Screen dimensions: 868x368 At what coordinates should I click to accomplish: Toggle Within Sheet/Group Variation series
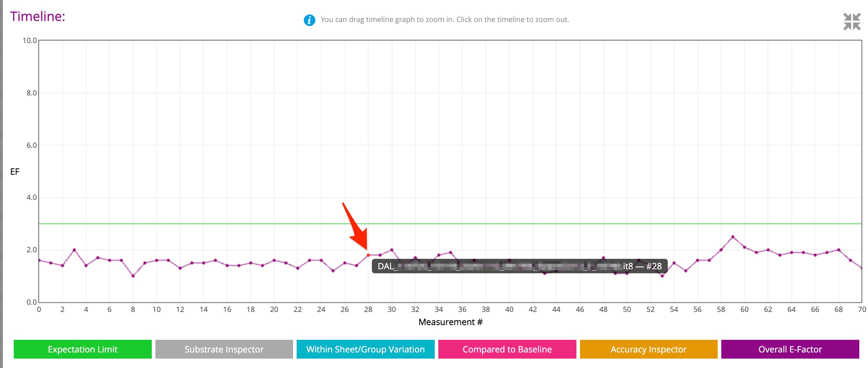coord(365,349)
